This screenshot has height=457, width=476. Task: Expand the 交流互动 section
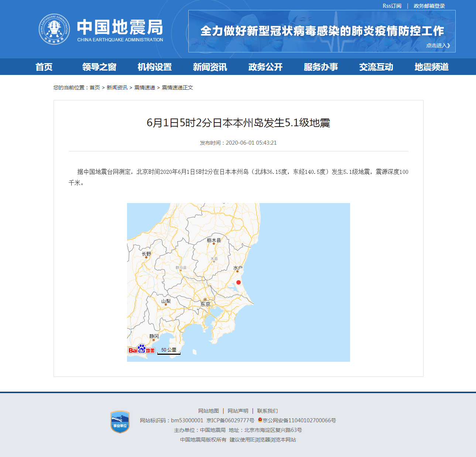[376, 67]
